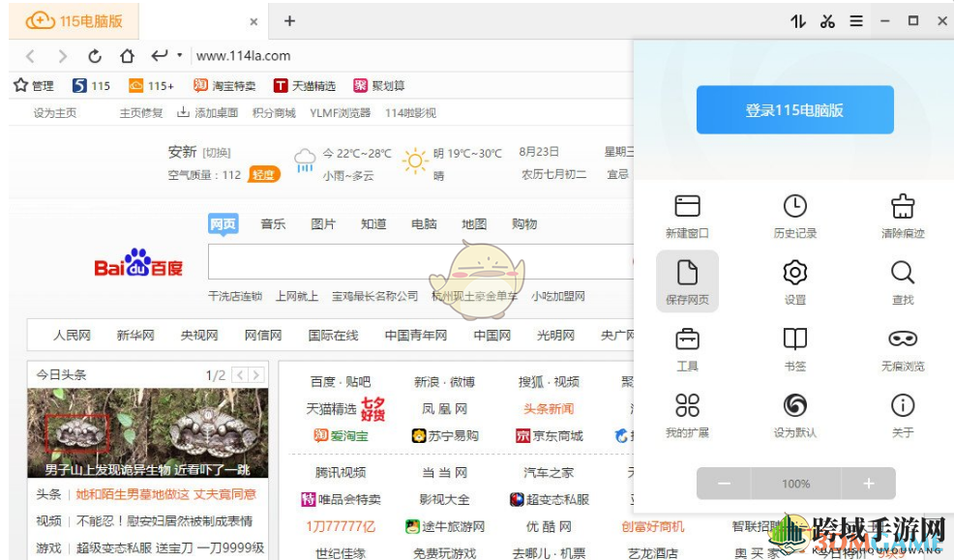Select the 图片 search tab

(x=323, y=223)
